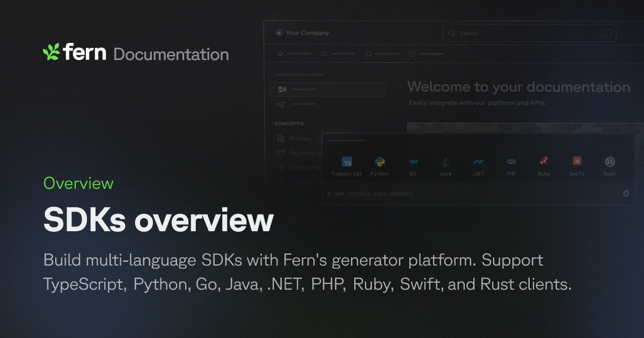Image resolution: width=644 pixels, height=338 pixels.
Task: Focus the Search input field
Action: [x=529, y=33]
